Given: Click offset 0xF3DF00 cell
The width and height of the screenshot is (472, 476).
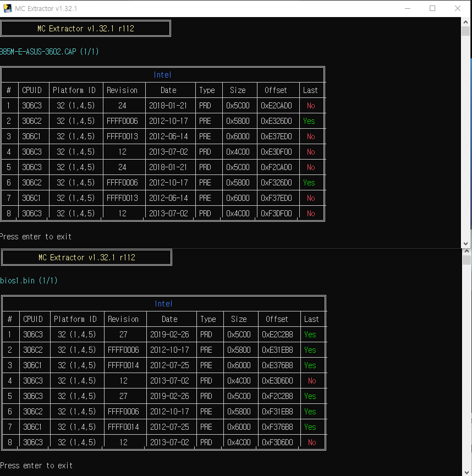Looking at the screenshot, I should [276, 214].
